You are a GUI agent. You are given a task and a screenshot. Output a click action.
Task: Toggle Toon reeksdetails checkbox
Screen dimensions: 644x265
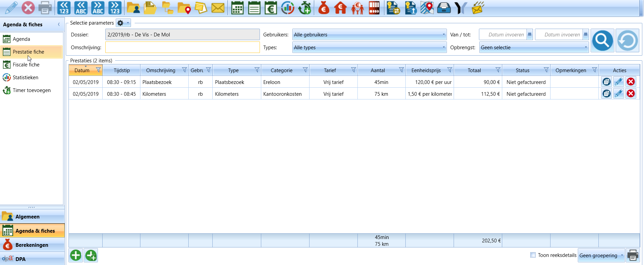point(533,255)
